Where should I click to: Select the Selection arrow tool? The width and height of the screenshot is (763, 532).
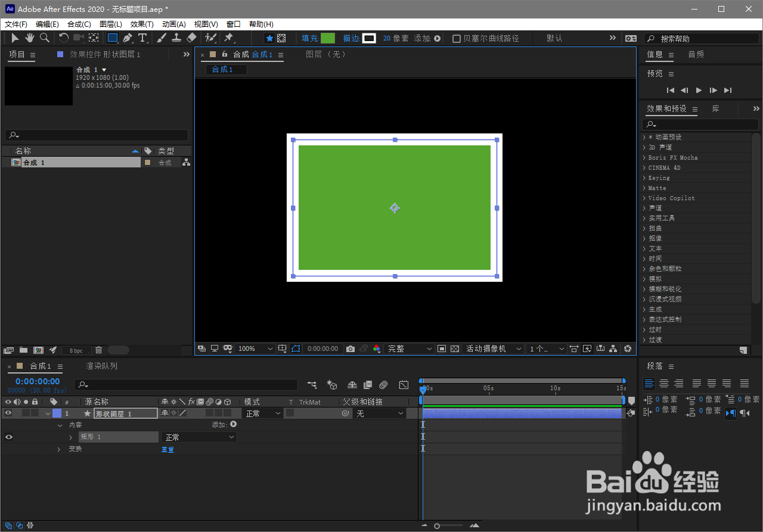point(15,38)
